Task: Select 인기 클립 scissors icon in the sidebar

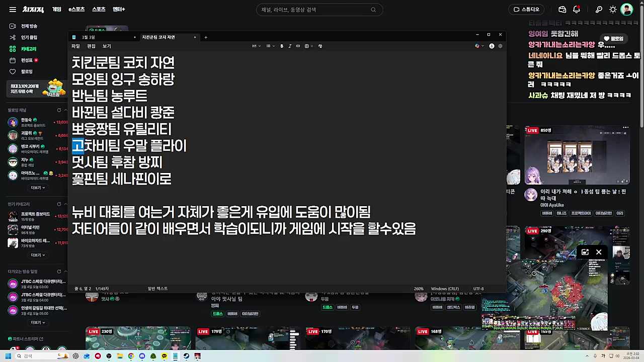Action: [13, 37]
